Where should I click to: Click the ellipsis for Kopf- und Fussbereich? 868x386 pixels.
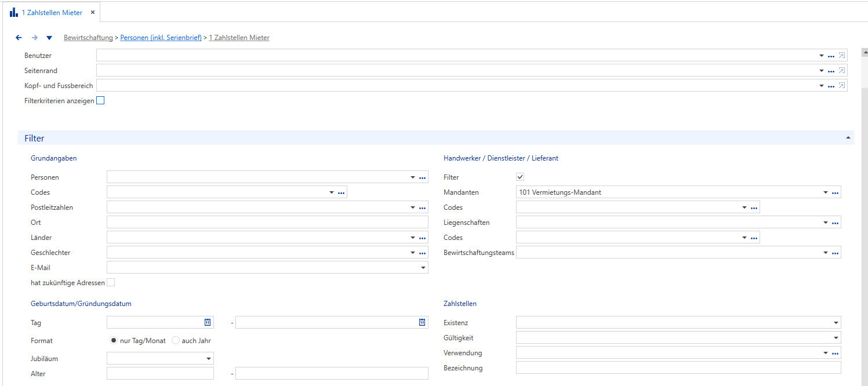click(x=831, y=86)
